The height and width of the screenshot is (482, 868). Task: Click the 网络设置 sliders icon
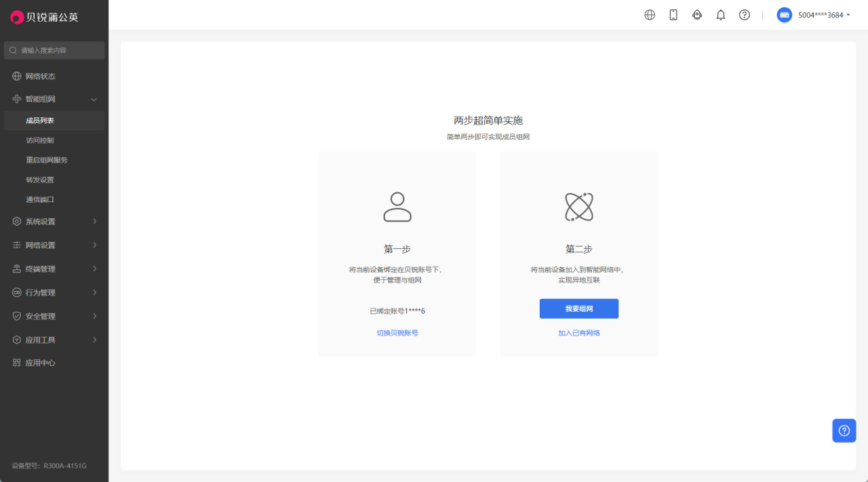pos(17,245)
